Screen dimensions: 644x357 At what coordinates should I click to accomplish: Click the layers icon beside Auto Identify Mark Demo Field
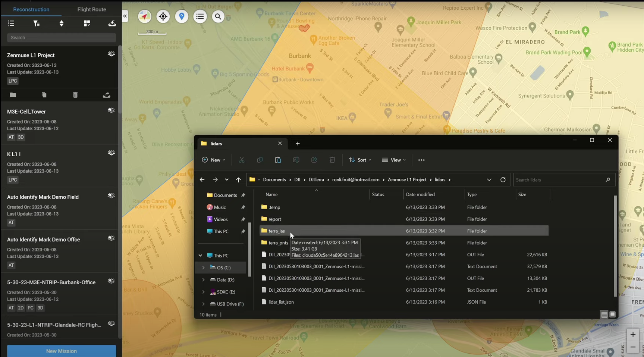111,196
